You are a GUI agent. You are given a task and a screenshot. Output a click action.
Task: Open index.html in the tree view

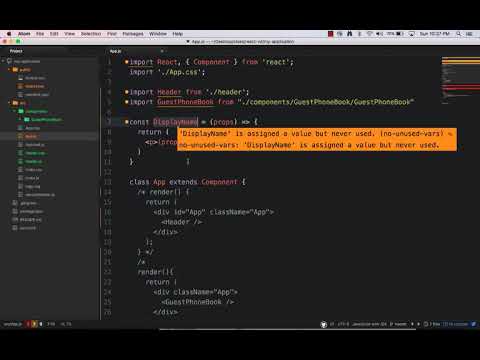[x=31, y=86]
